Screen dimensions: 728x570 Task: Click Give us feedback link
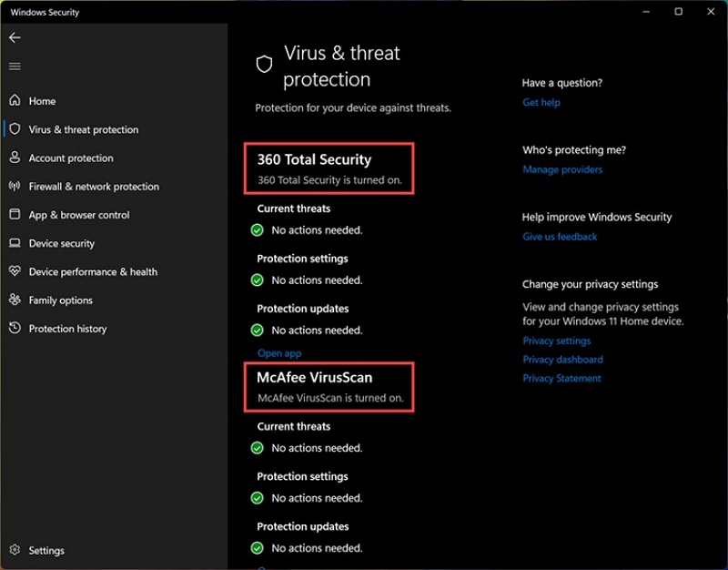(x=560, y=237)
